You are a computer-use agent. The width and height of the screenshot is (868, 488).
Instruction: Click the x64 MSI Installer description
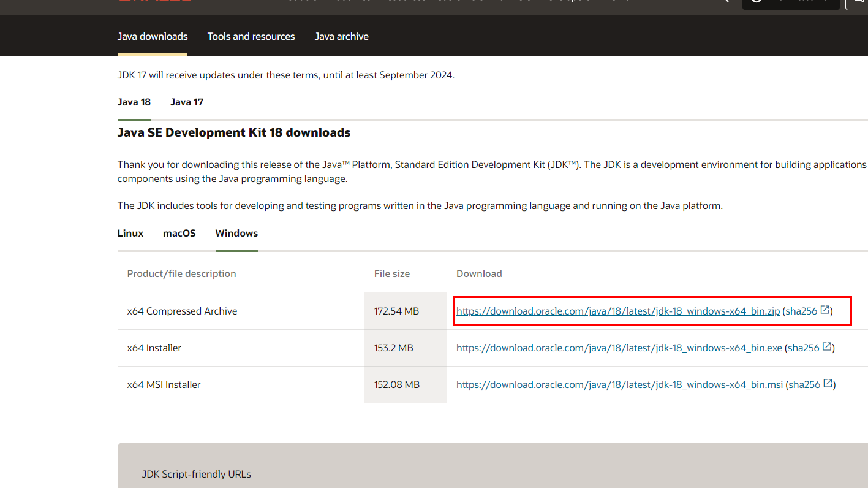pos(164,384)
